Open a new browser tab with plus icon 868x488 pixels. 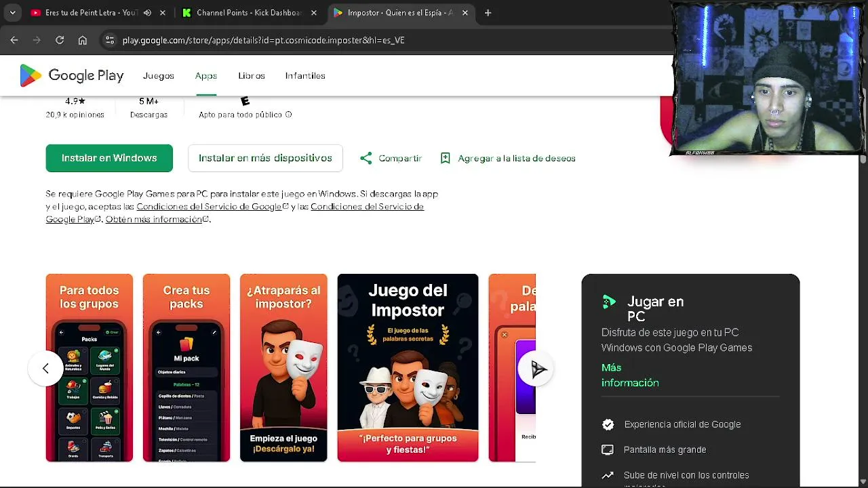point(488,13)
